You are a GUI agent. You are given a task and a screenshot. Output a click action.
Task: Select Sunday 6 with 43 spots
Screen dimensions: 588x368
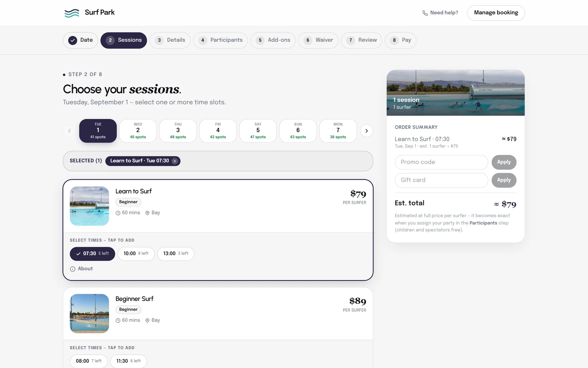pos(298,131)
